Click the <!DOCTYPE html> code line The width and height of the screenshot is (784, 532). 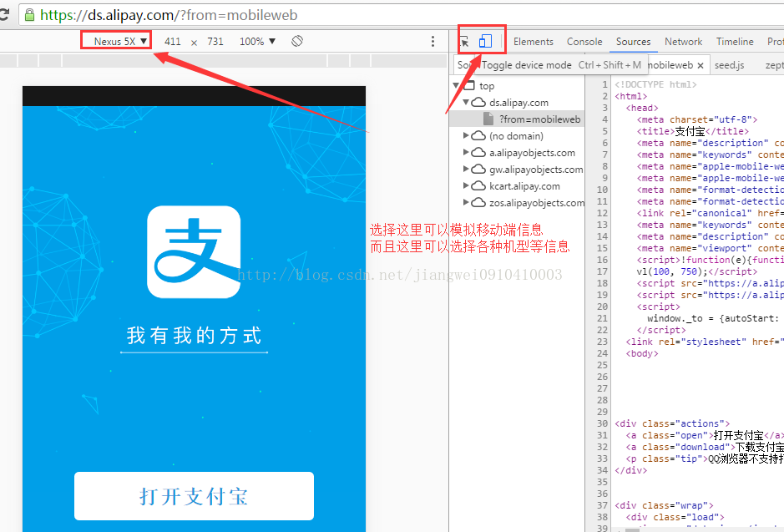[655, 84]
